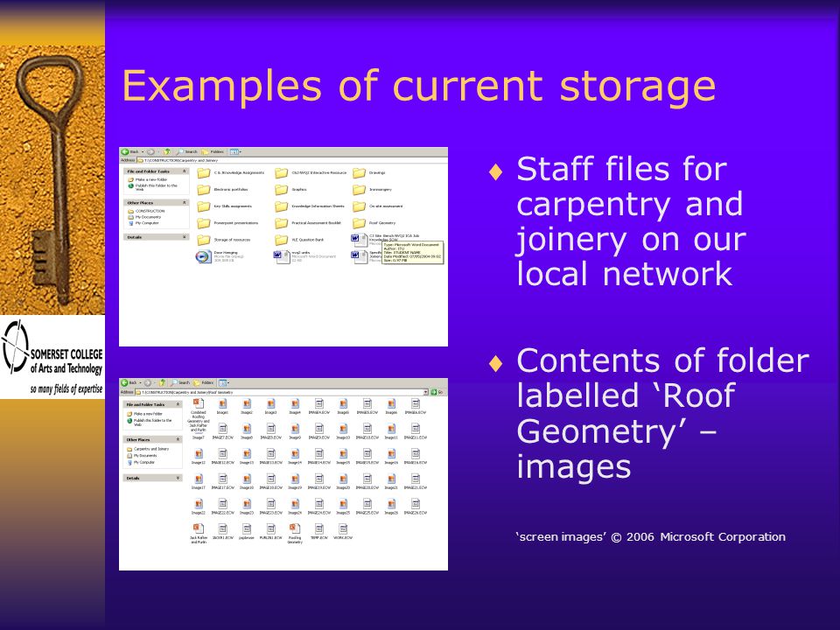840x630 pixels.
Task: Select Jack Rafter and Purlin PowerPoint file
Action: tap(199, 534)
